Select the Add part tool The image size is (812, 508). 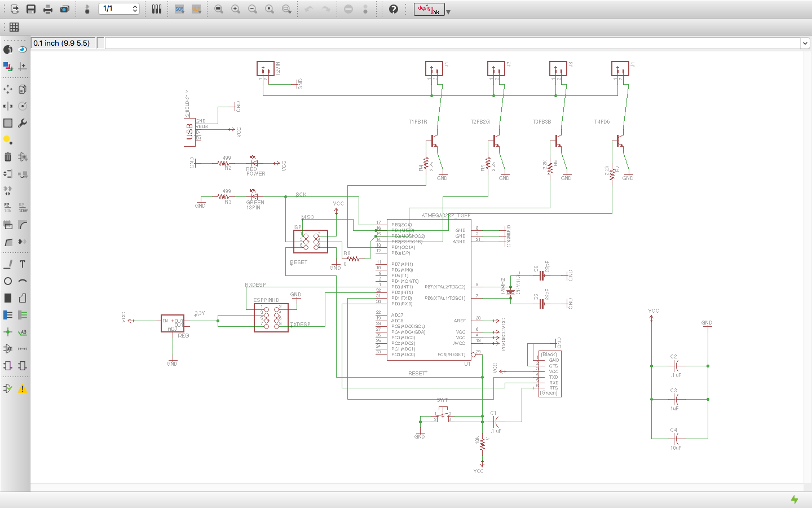pyautogui.click(x=23, y=157)
